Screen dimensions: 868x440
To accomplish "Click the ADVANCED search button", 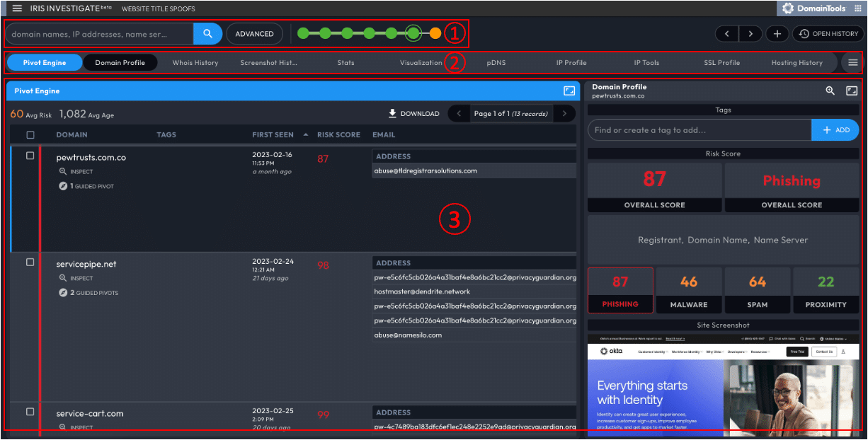I will [x=254, y=34].
